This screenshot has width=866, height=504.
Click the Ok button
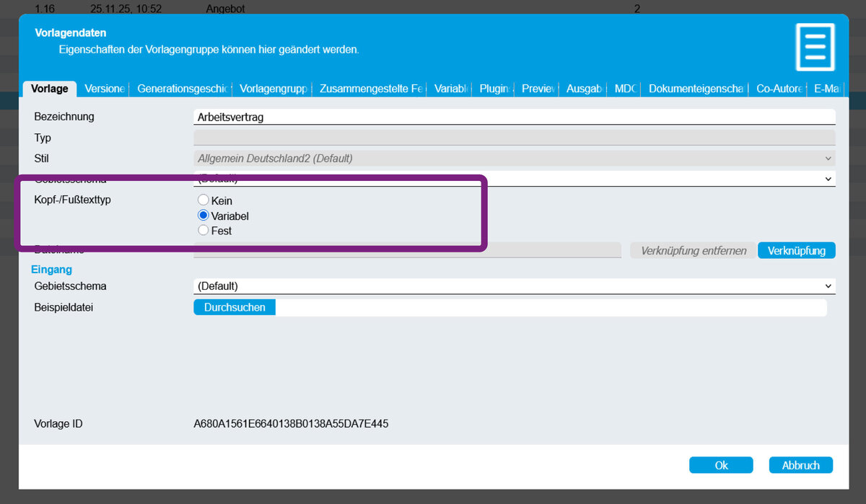pyautogui.click(x=720, y=465)
